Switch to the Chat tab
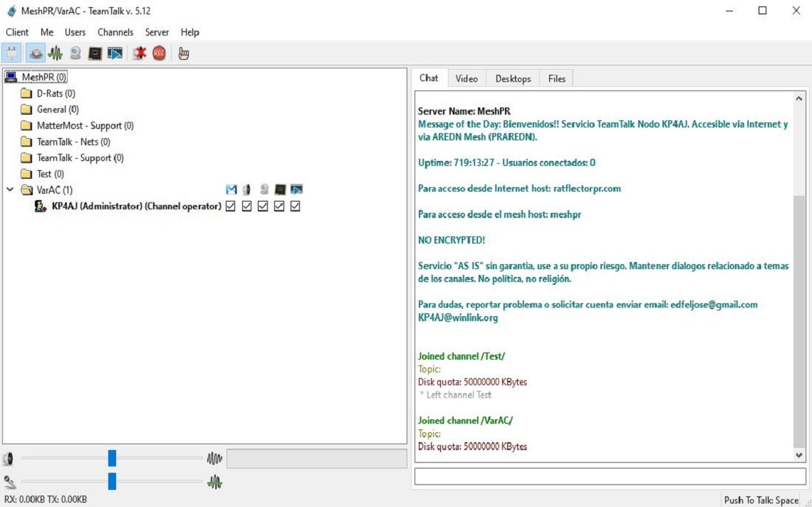The width and height of the screenshot is (812, 507). tap(429, 78)
